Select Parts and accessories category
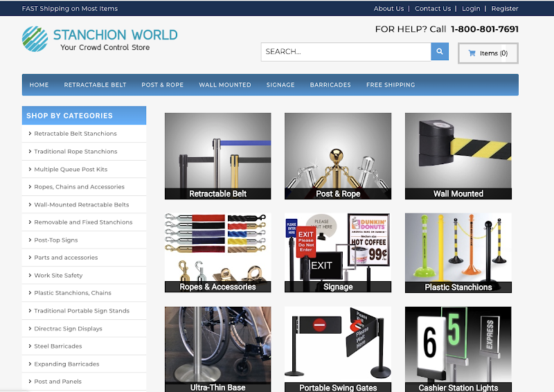Viewport: 554px width, 392px height. 84,258
